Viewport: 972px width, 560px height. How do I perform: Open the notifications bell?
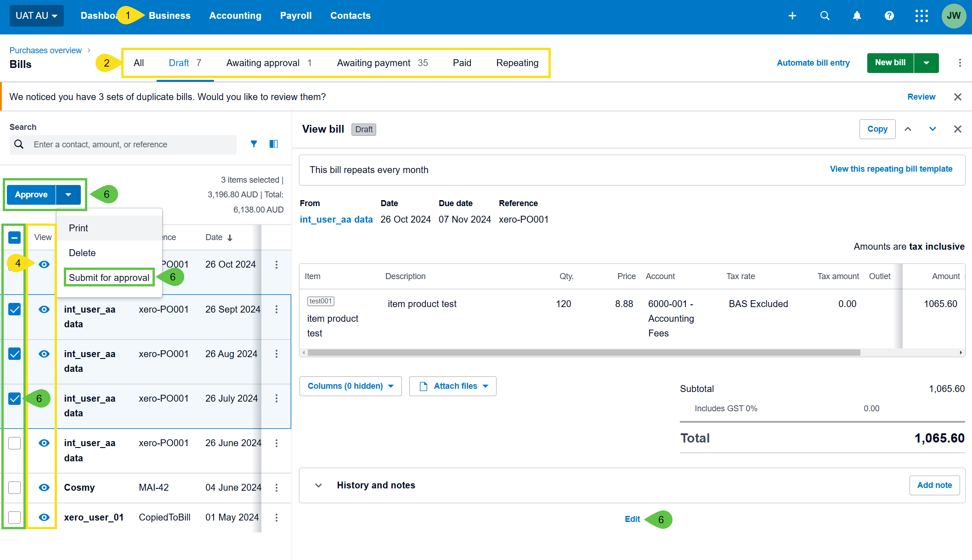(x=857, y=16)
